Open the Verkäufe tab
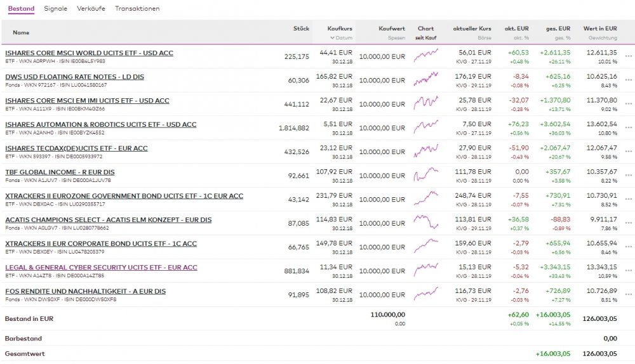Screen dimensions: 635x364 click(91, 9)
